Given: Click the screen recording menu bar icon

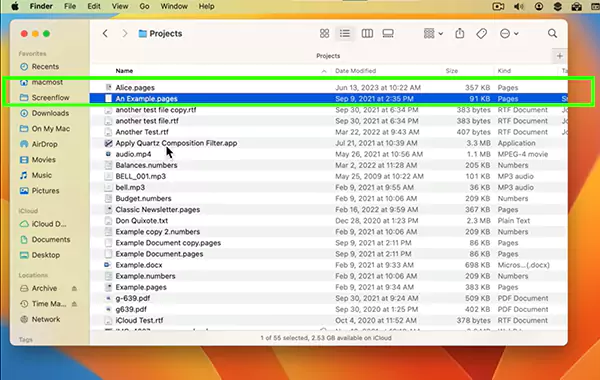Looking at the screenshot, I should pos(498,7).
